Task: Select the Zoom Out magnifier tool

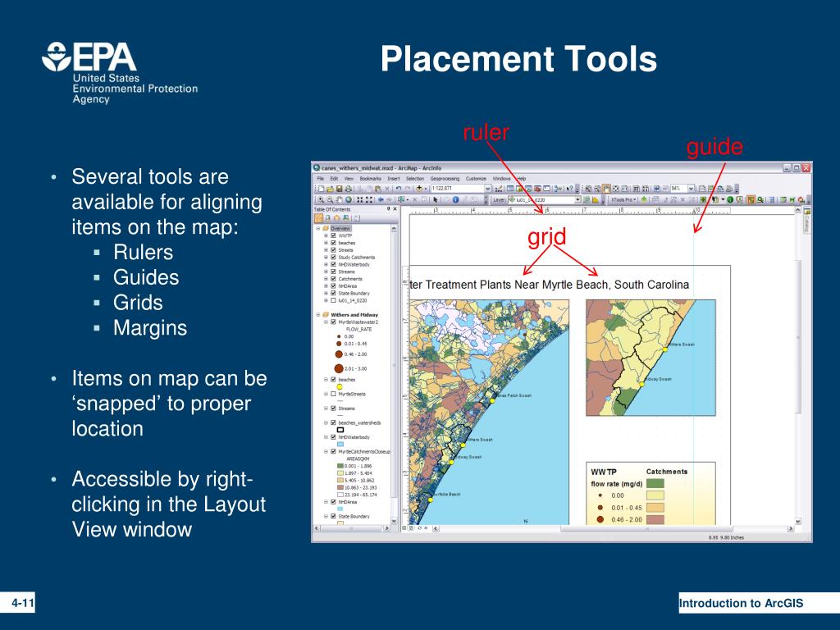Action: click(330, 200)
